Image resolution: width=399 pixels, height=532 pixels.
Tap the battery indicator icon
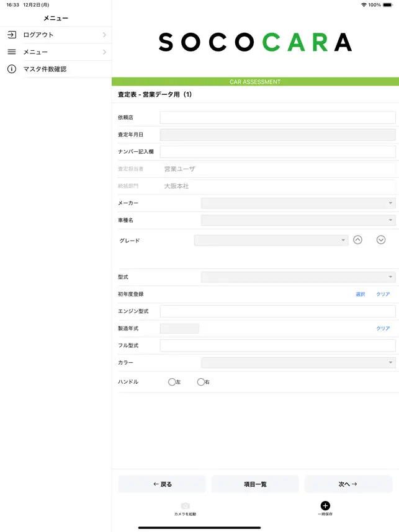click(388, 5)
